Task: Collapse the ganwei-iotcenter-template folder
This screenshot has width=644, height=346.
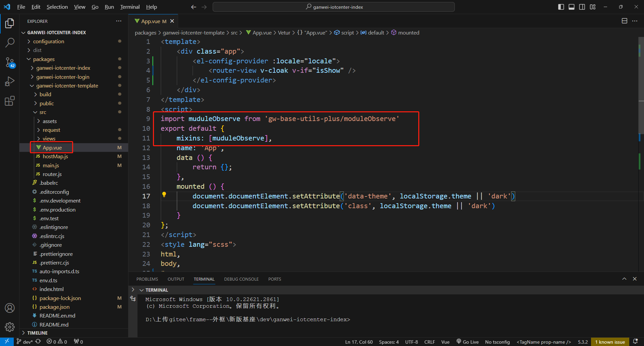Action: (x=67, y=85)
